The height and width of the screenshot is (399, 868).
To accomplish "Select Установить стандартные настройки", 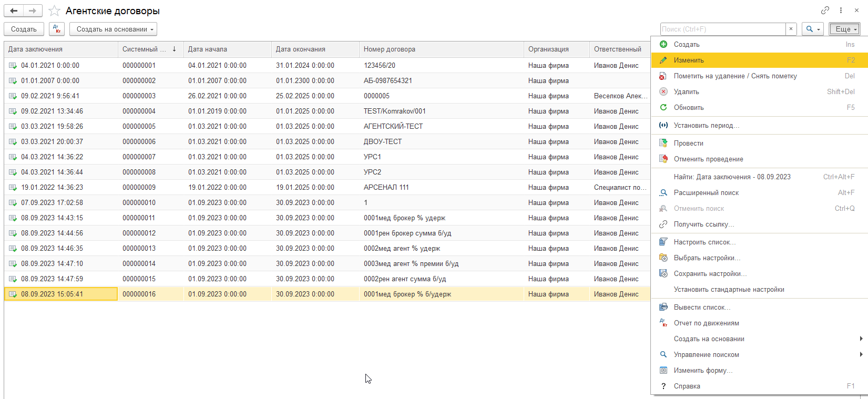I will pos(759,289).
